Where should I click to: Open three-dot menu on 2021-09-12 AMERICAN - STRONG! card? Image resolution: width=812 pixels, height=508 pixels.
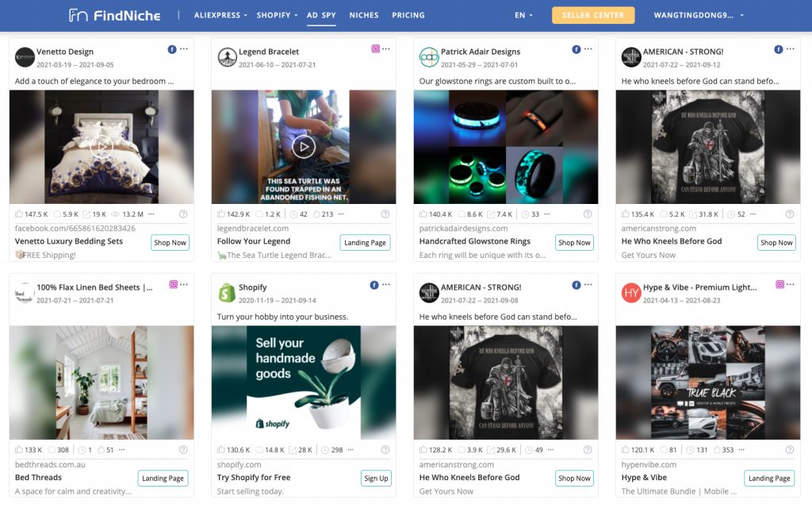(x=791, y=49)
